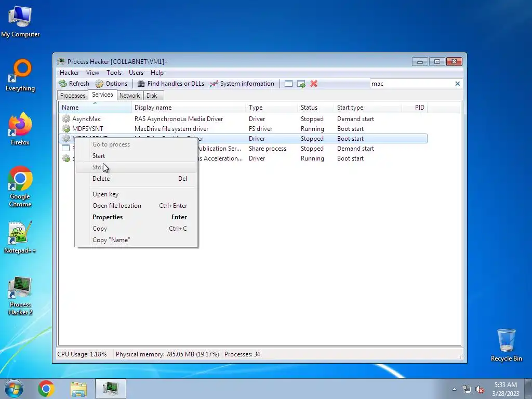Click the taskbar clock showing 5:33 AM
This screenshot has height=399, width=532.
506,389
